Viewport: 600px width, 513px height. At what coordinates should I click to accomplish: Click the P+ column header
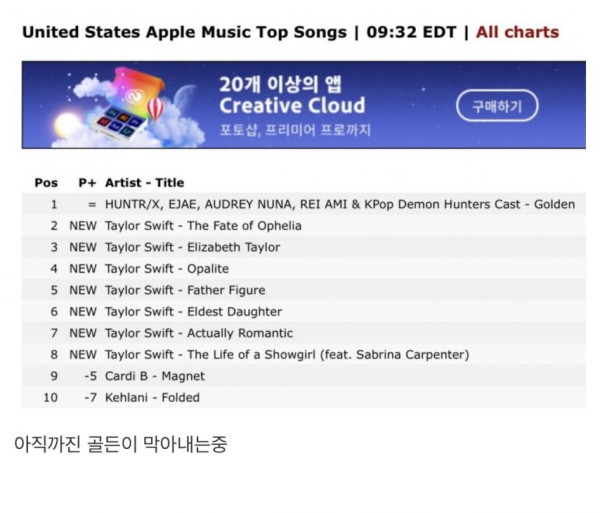point(87,183)
